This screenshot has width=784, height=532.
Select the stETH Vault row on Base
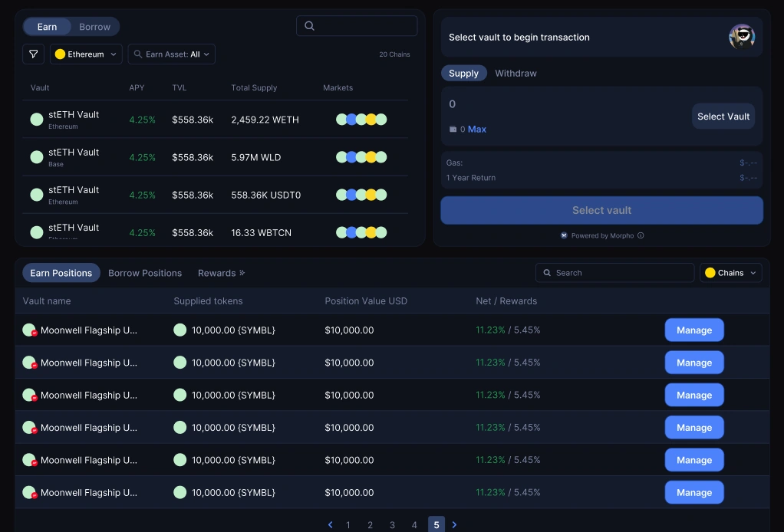point(215,157)
